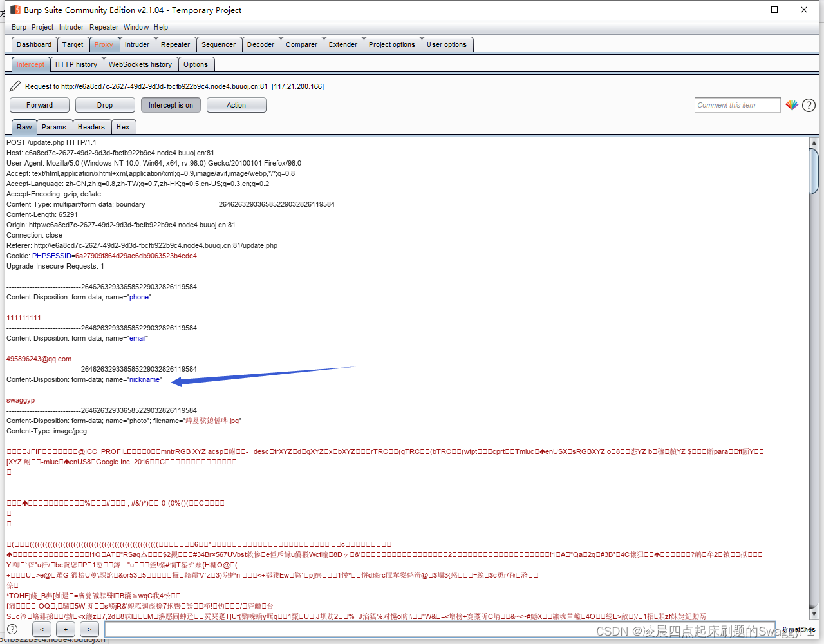Open the Repeater menu in menu bar
This screenshot has height=644, width=824.
pyautogui.click(x=104, y=27)
